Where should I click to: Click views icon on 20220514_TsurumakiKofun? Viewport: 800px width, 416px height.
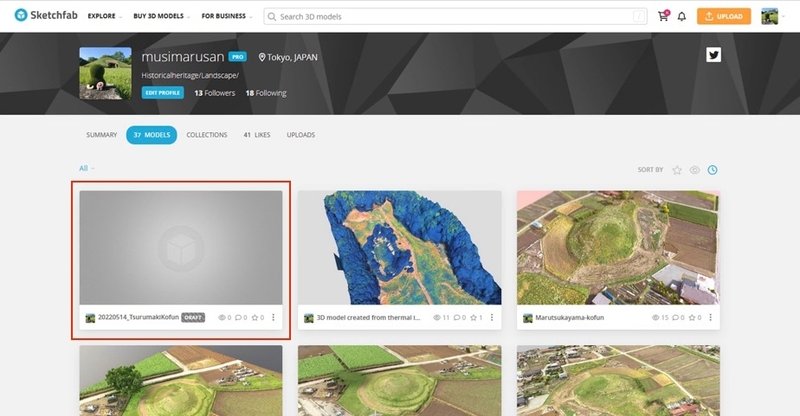coord(222,317)
